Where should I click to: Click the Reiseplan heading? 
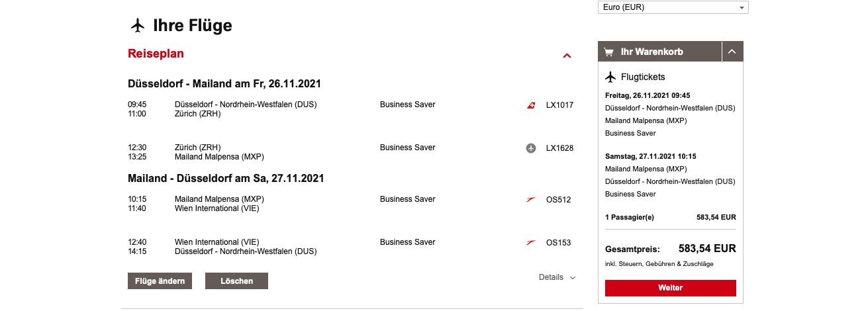pos(156,54)
